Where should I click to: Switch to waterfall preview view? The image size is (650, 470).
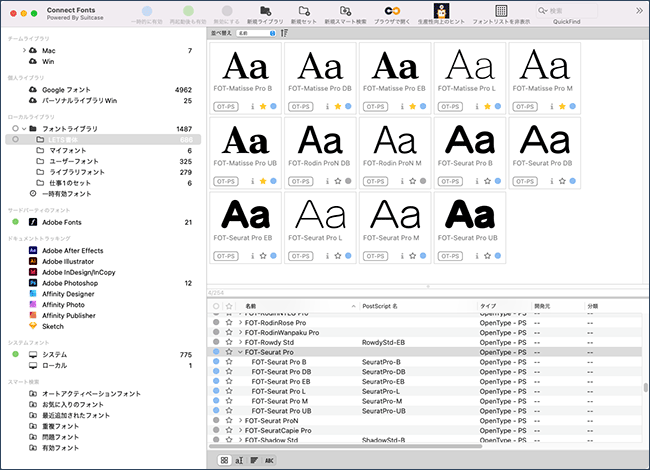point(254,460)
